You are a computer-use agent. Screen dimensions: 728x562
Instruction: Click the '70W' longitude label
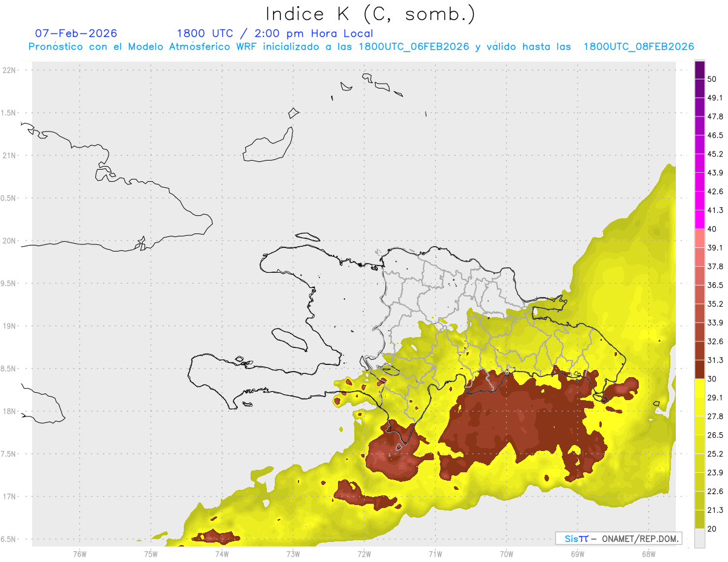tap(506, 554)
